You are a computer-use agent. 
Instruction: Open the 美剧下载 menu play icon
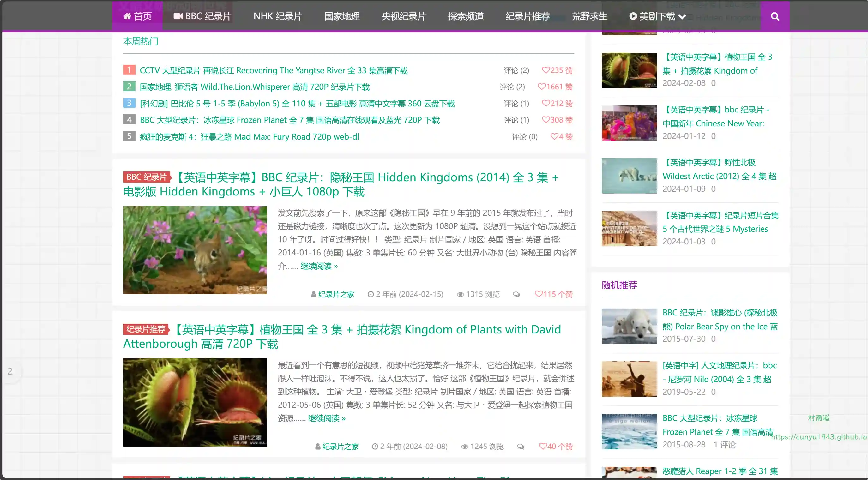click(x=633, y=16)
